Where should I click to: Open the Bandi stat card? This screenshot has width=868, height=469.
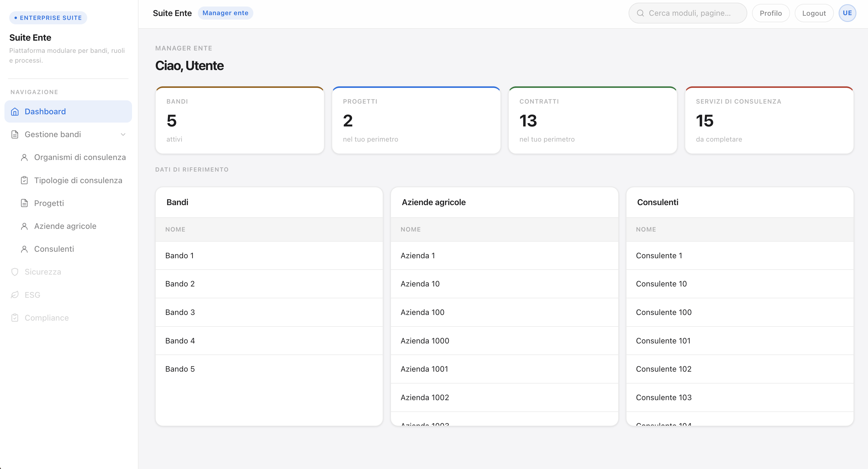click(x=240, y=121)
